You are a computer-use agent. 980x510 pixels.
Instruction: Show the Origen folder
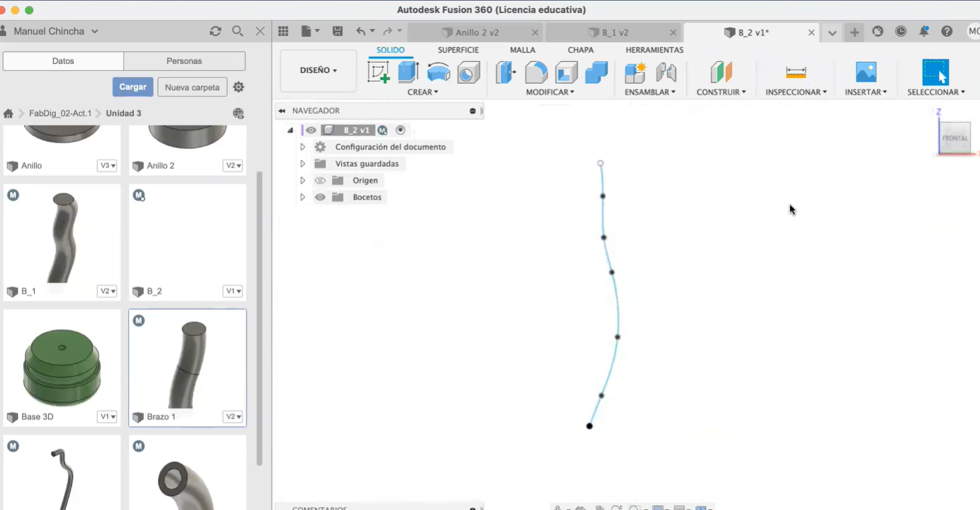point(319,180)
